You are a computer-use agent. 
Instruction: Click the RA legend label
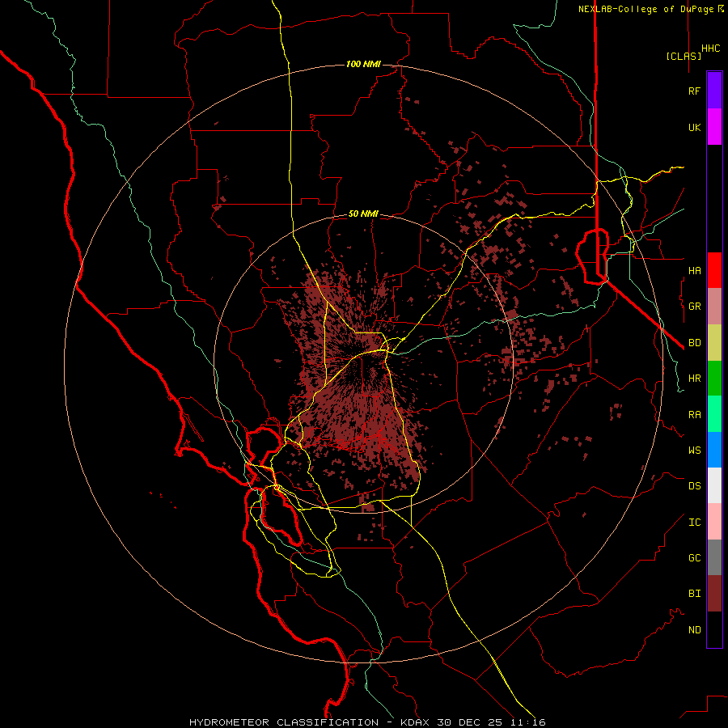coord(694,415)
